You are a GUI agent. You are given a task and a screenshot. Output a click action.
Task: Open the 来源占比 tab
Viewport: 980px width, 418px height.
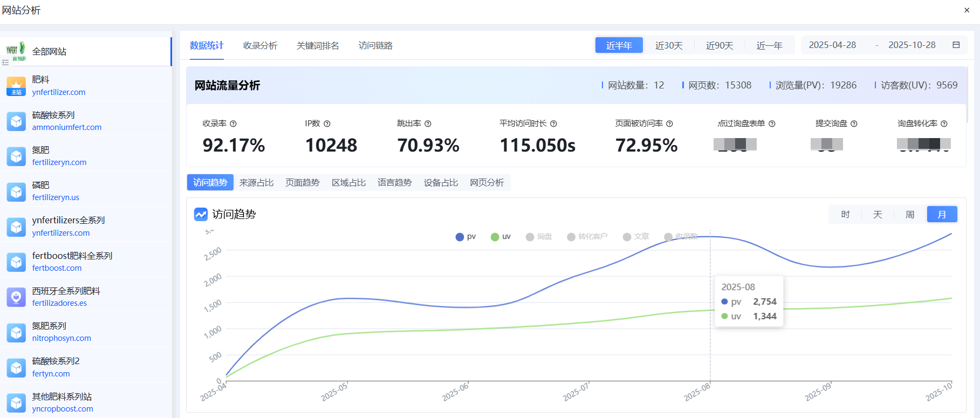point(256,182)
